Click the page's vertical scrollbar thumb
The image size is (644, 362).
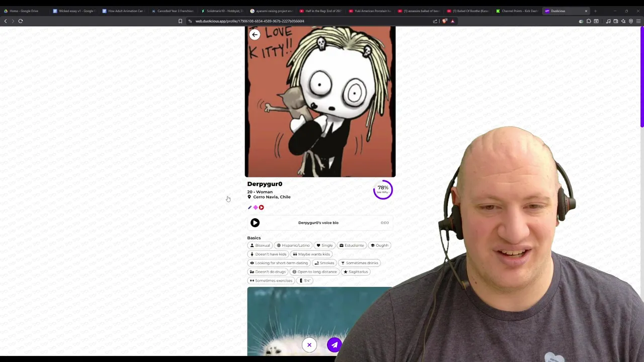[641, 76]
